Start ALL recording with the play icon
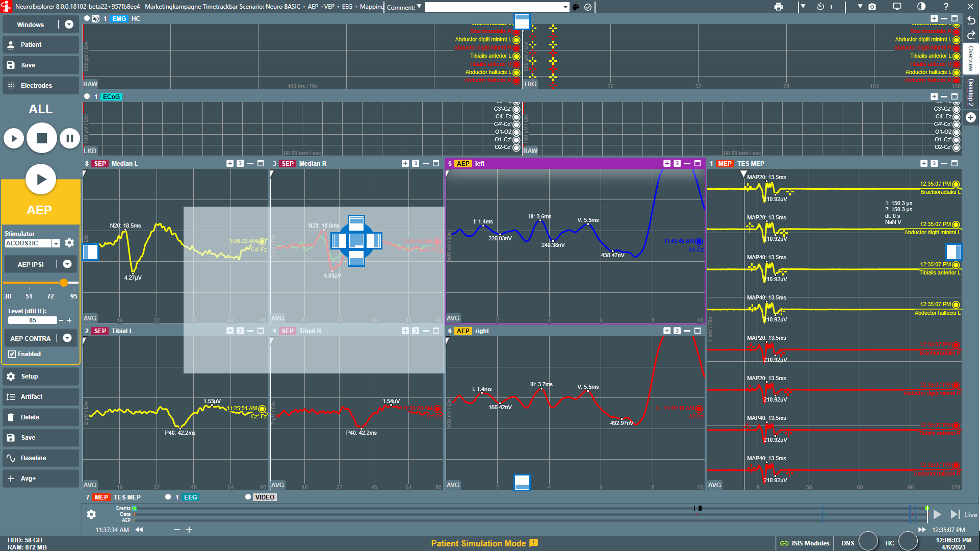The image size is (980, 551). (x=14, y=138)
